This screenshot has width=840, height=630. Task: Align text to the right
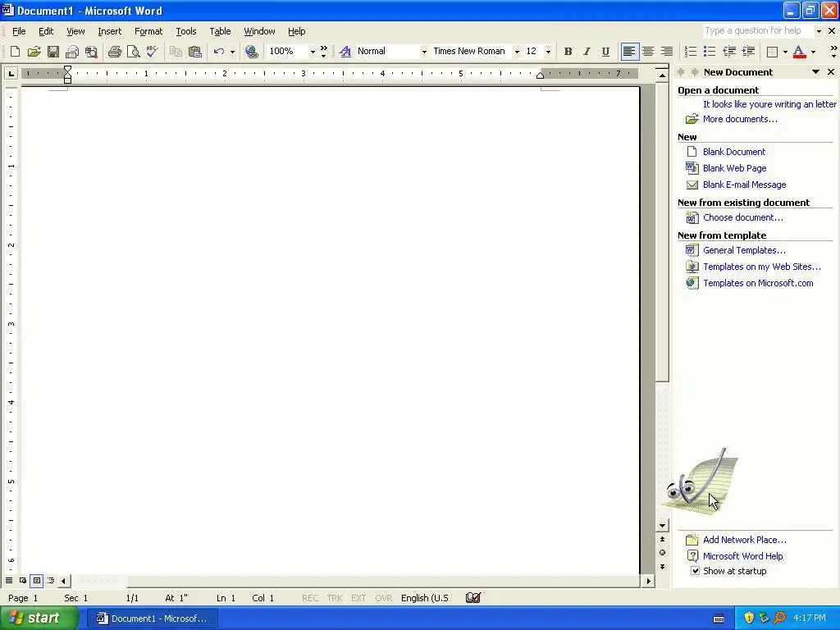[x=667, y=52]
